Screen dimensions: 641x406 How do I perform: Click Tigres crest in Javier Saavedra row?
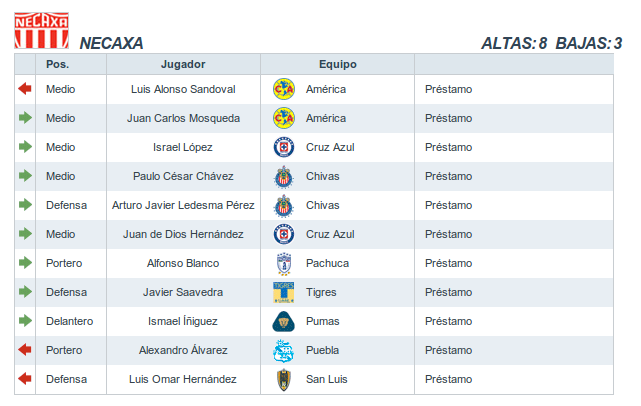284,292
